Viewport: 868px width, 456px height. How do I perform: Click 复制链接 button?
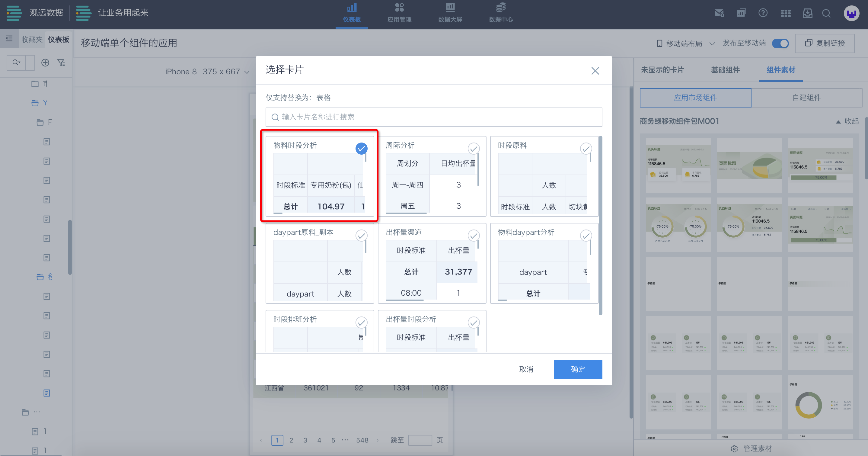(825, 43)
